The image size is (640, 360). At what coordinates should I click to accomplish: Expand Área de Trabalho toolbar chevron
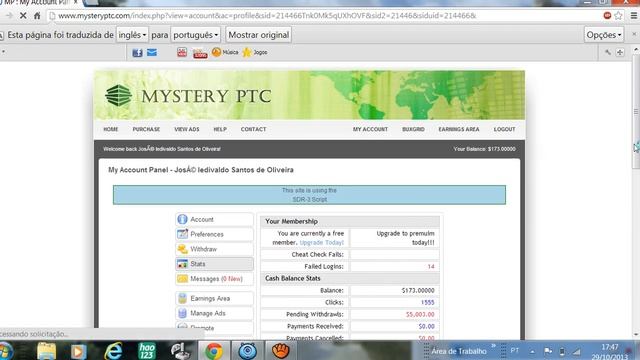coord(493,346)
